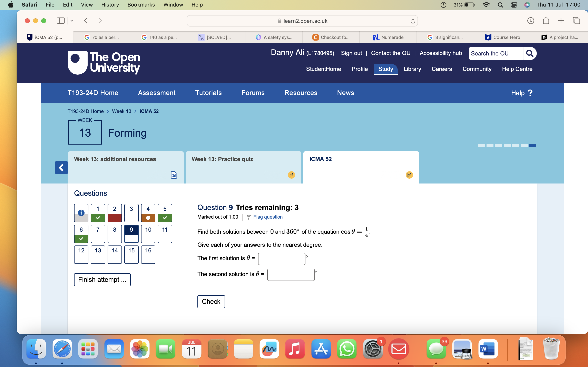Click the first solution input field

pos(281,259)
